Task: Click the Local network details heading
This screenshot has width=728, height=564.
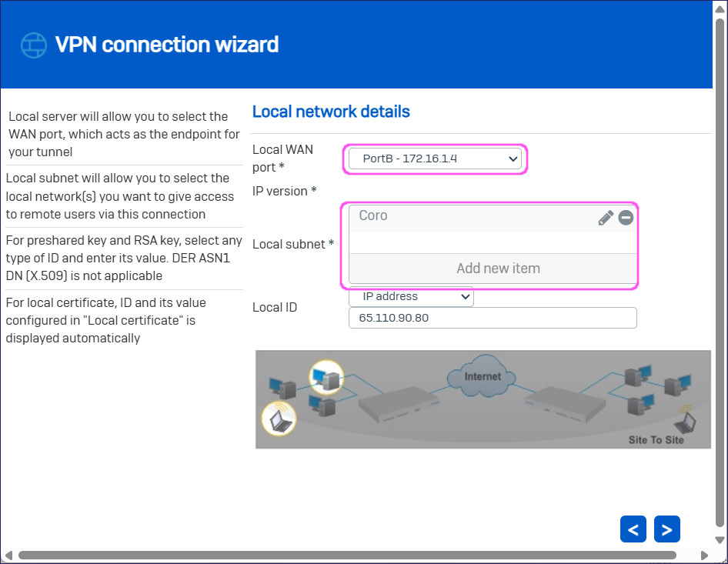Action: pyautogui.click(x=331, y=112)
